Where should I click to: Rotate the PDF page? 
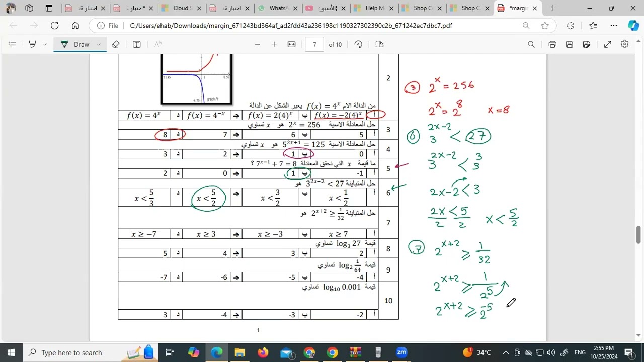point(358,44)
